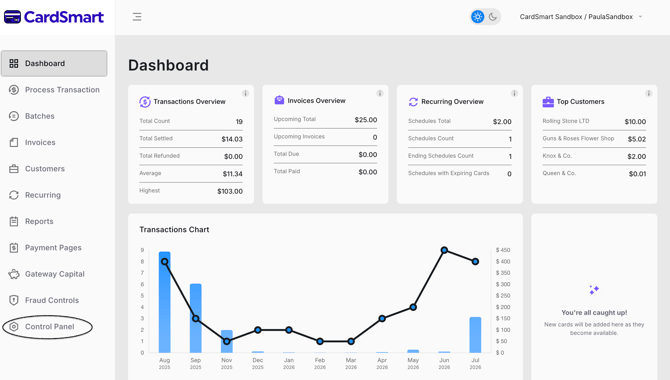This screenshot has width=670, height=380.
Task: Click the Control Panel gear icon
Action: tap(14, 327)
